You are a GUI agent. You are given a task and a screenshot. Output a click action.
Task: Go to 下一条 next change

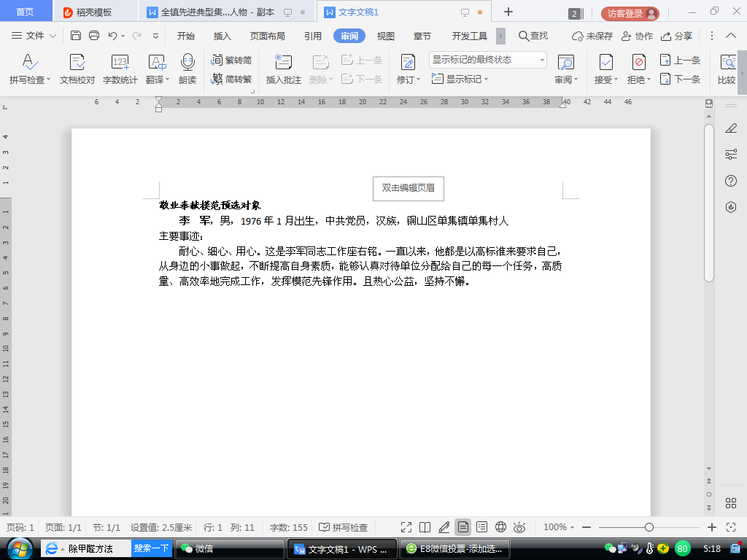pyautogui.click(x=681, y=79)
